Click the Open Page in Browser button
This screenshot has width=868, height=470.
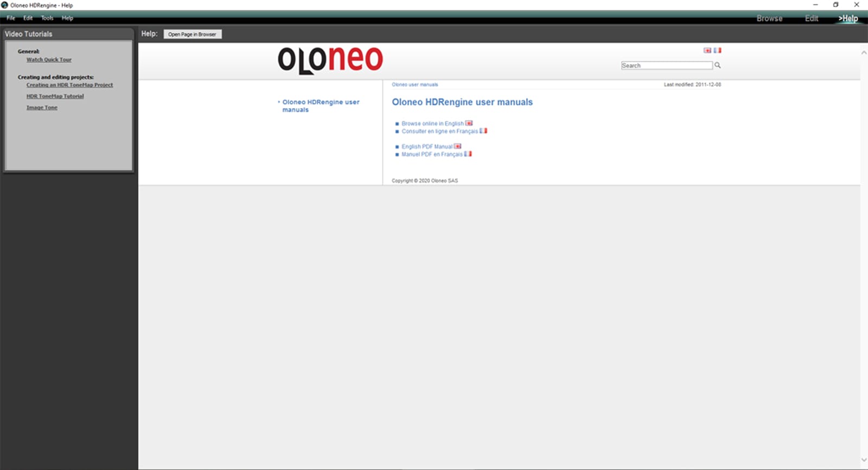(x=192, y=34)
